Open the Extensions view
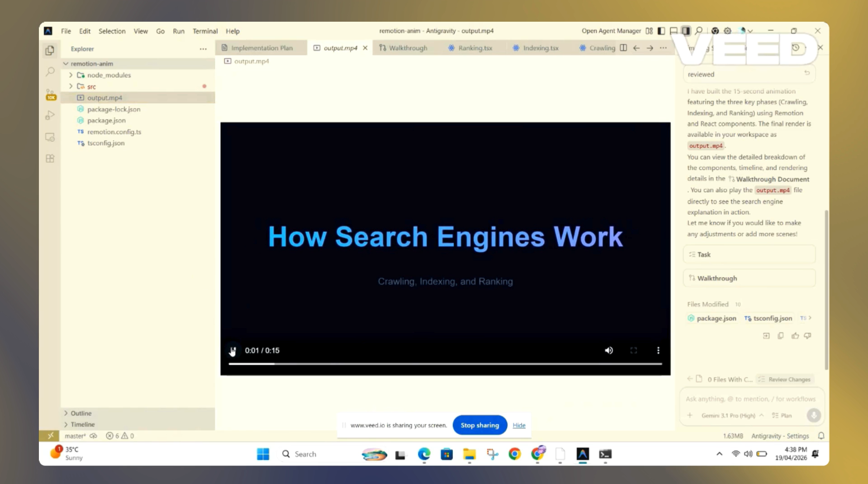This screenshot has height=484, width=868. coord(50,159)
